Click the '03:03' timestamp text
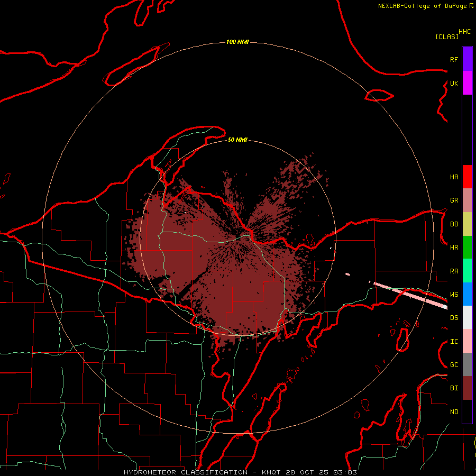Viewport: 476px width, 476px height. (x=345, y=472)
